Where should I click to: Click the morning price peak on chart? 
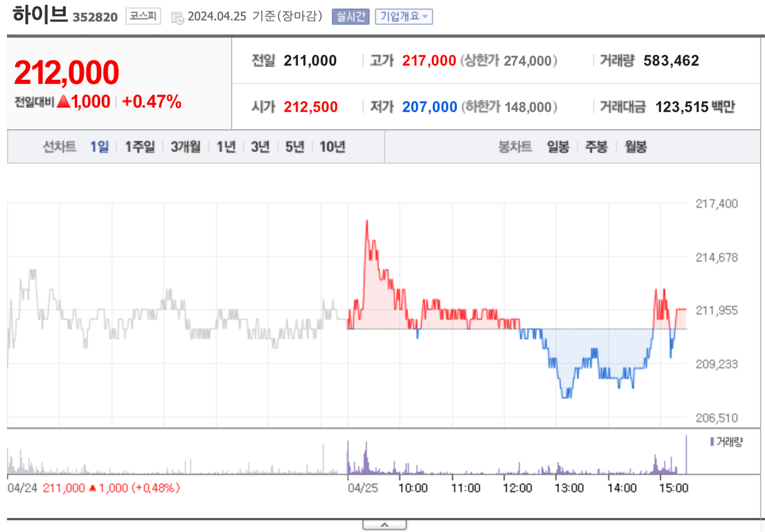tap(367, 222)
